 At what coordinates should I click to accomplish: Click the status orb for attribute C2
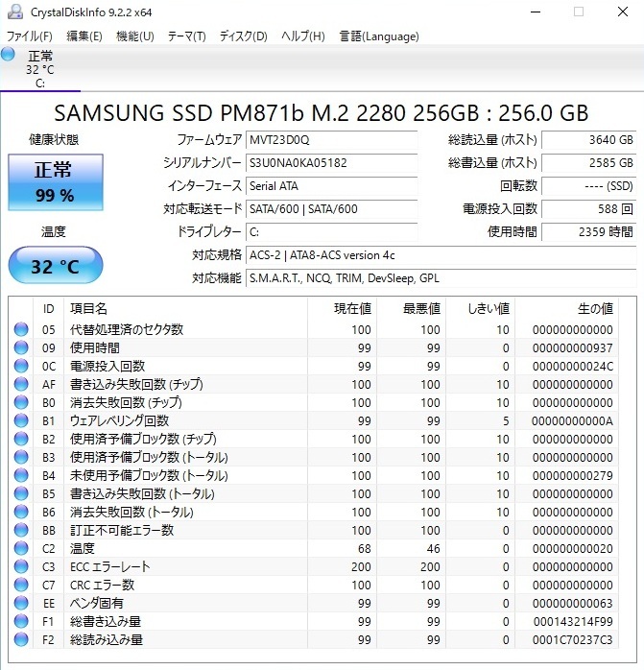21,548
